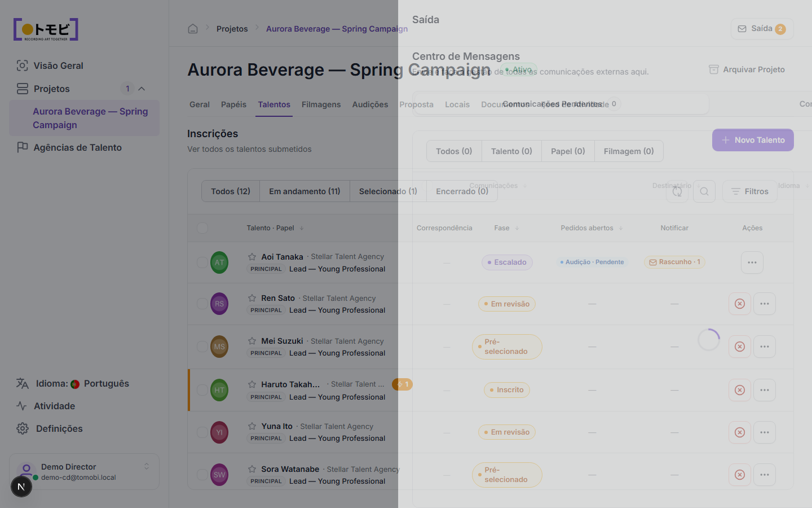
Task: Select Mei Suzuki row checkbox
Action: [x=202, y=347]
